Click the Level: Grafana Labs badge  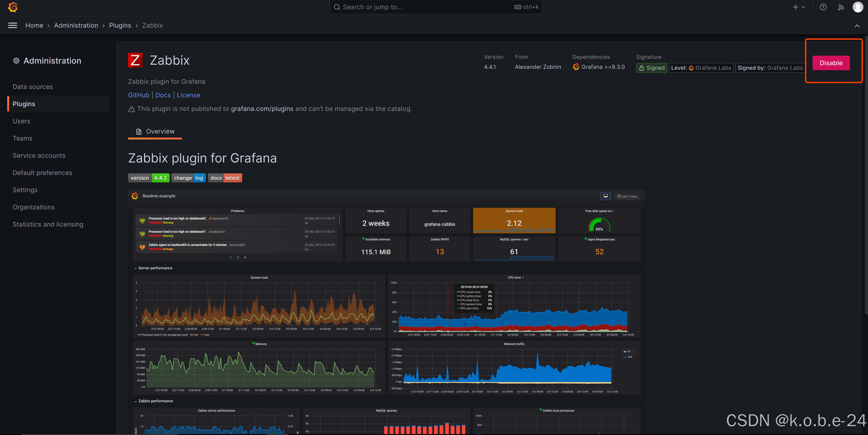[x=701, y=68]
